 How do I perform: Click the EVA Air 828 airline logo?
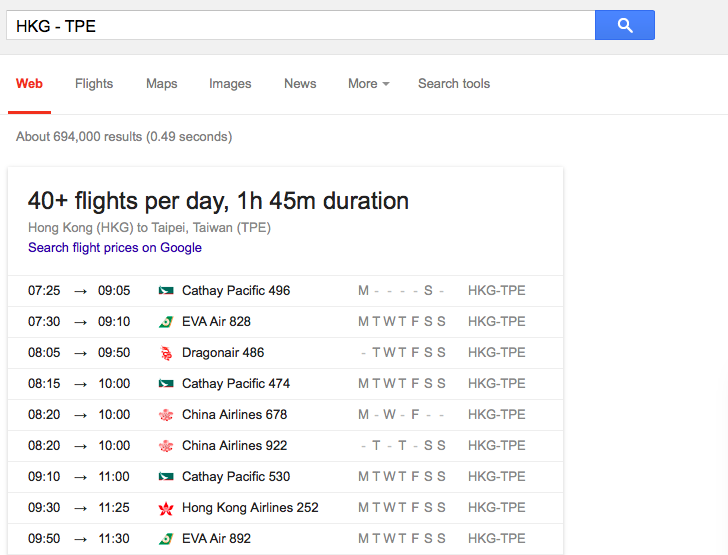click(166, 322)
